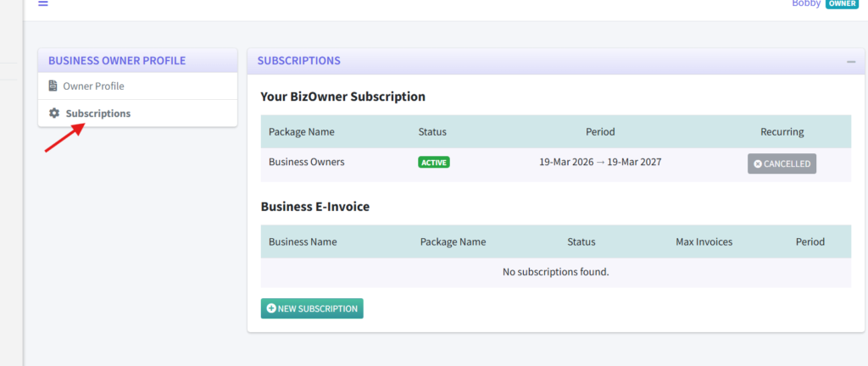868x366 pixels.
Task: Click the 'No subscriptions found' row
Action: [x=555, y=272]
